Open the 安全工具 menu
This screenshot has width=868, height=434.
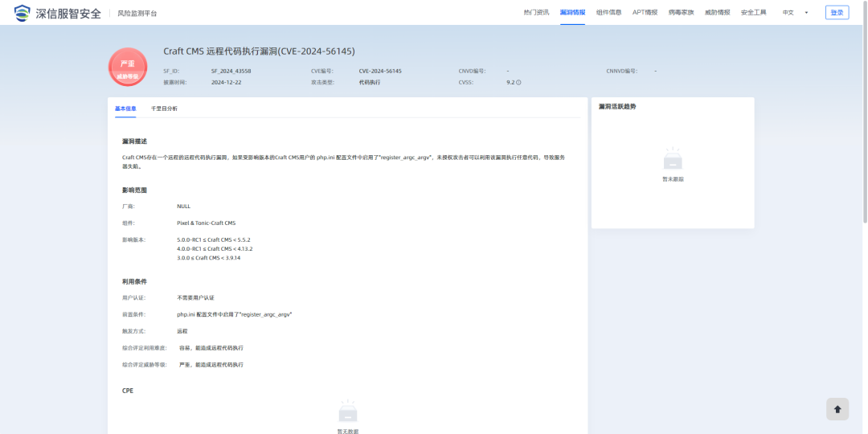[753, 12]
